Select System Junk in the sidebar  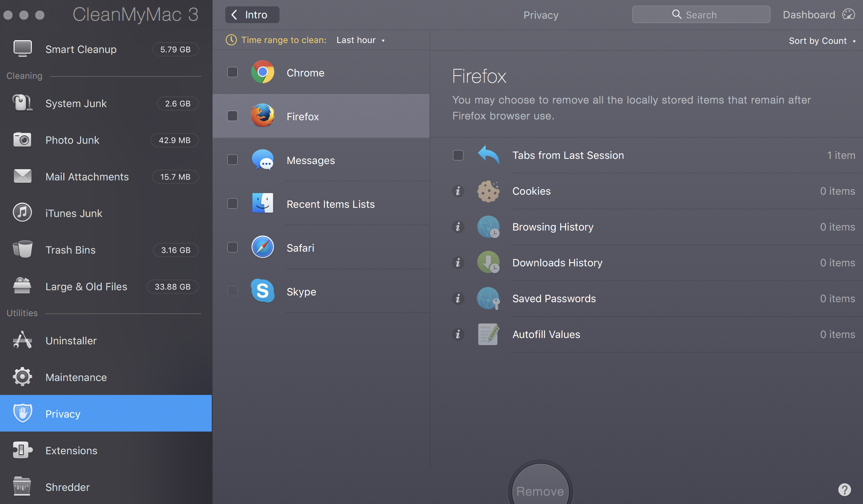[106, 104]
